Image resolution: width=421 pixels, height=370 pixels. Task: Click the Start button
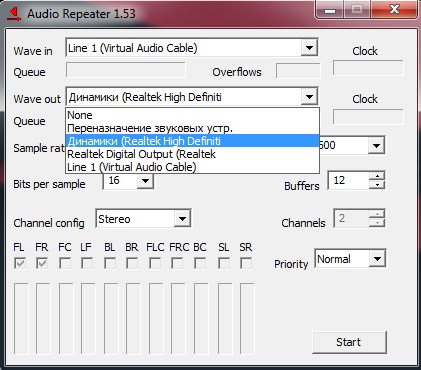tap(349, 342)
